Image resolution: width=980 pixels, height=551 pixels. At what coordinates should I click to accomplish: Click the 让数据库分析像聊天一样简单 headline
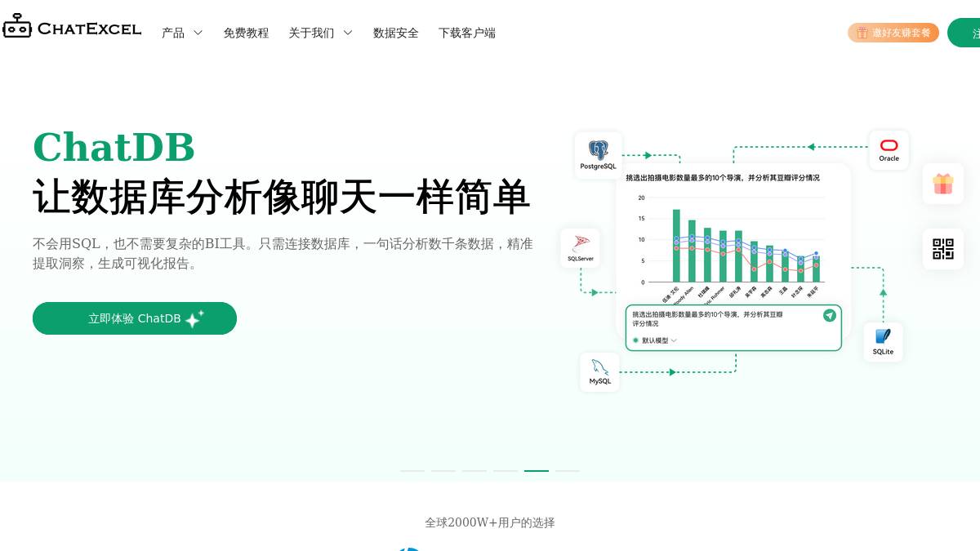click(282, 197)
